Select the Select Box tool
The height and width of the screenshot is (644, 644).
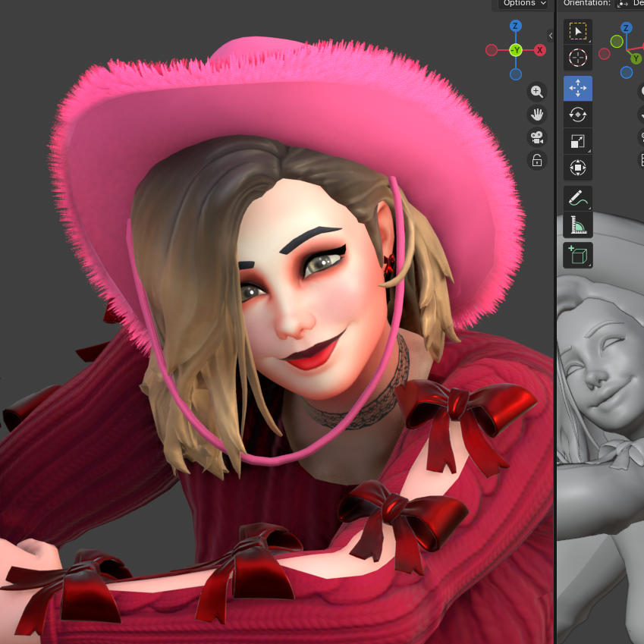coord(577,32)
